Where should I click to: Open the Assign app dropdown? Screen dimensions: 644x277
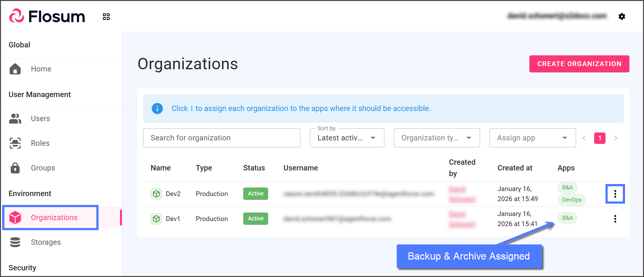coord(532,138)
